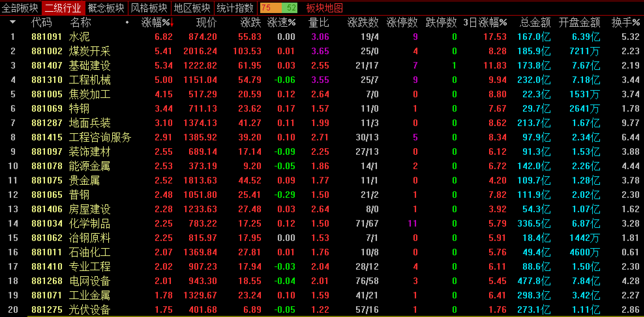Viewport: 644px width, 317px height.
Task: Click the 2016.24 price of 煤炭开采
Action: [x=200, y=51]
